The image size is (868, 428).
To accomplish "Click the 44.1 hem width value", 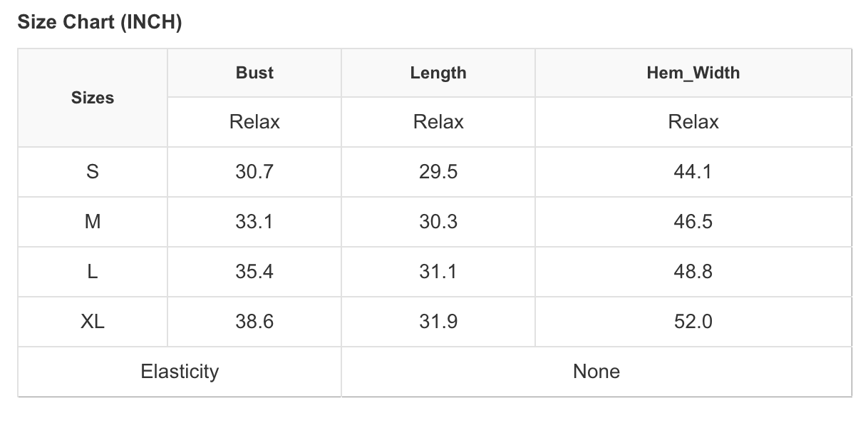I will click(693, 172).
